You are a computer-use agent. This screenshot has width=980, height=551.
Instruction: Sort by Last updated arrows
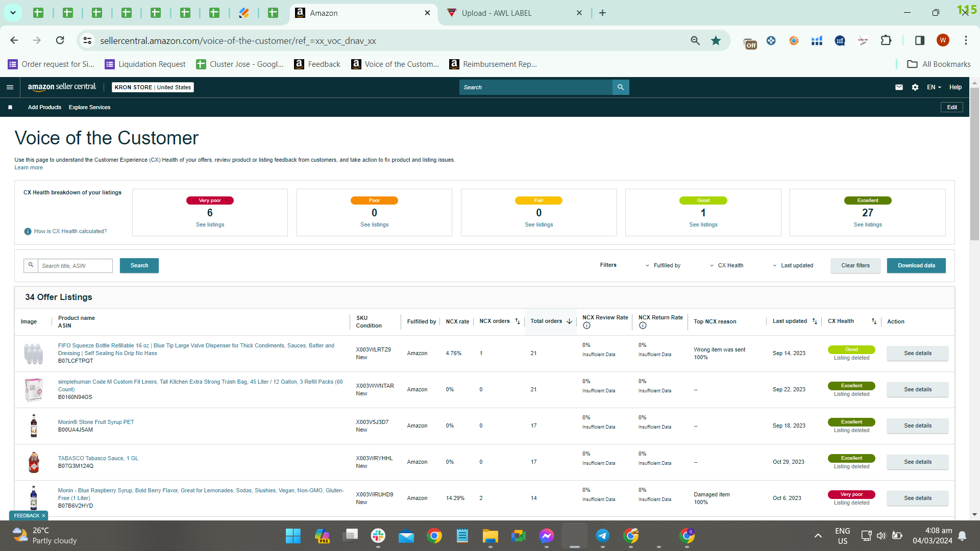pyautogui.click(x=815, y=321)
